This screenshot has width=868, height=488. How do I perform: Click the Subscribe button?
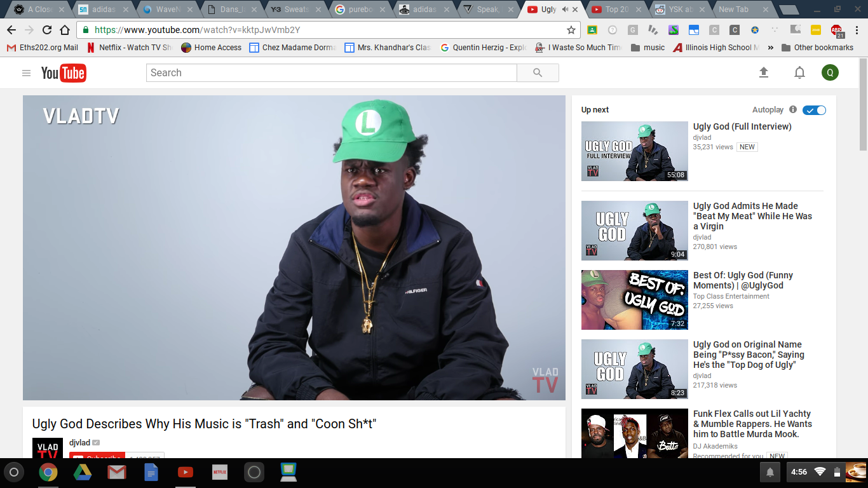(x=97, y=457)
